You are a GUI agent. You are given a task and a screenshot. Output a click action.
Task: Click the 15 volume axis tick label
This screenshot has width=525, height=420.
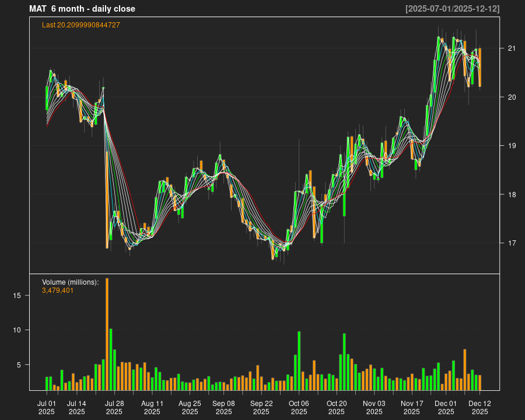[17, 296]
